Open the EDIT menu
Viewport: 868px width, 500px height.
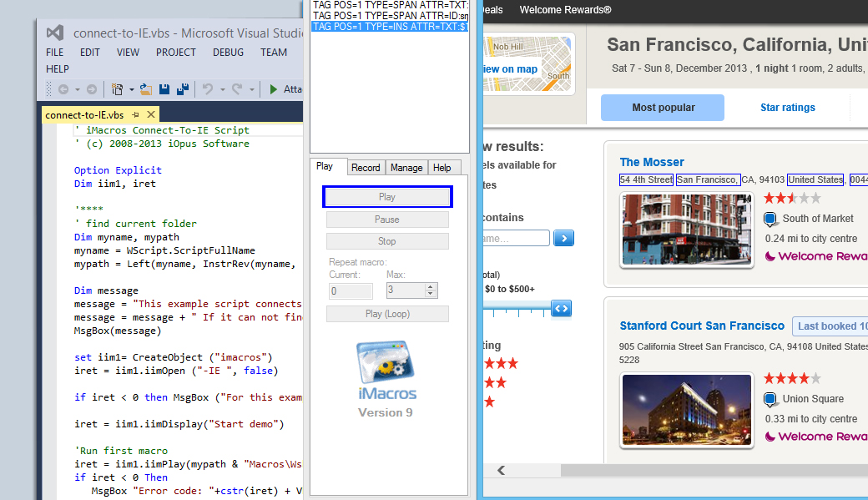(x=89, y=52)
